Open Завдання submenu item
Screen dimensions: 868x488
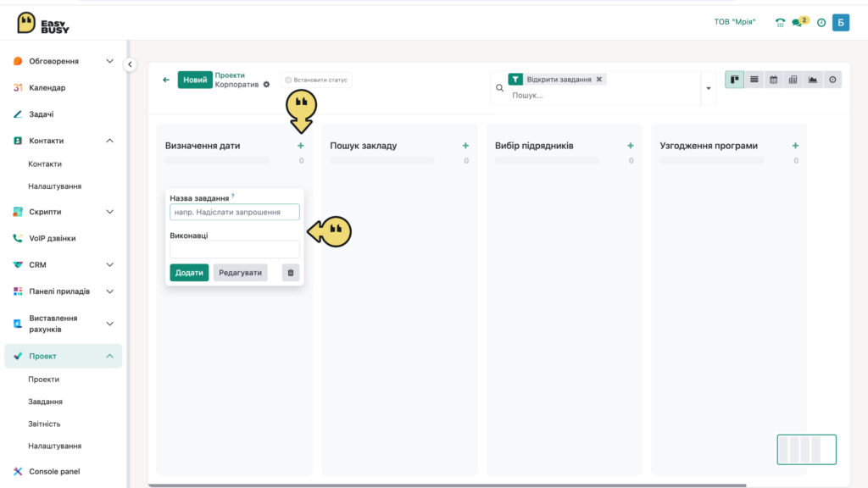[46, 401]
